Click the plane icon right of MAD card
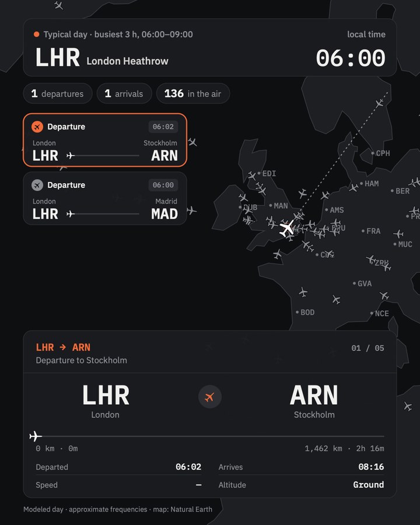The height and width of the screenshot is (525, 420). (191, 211)
